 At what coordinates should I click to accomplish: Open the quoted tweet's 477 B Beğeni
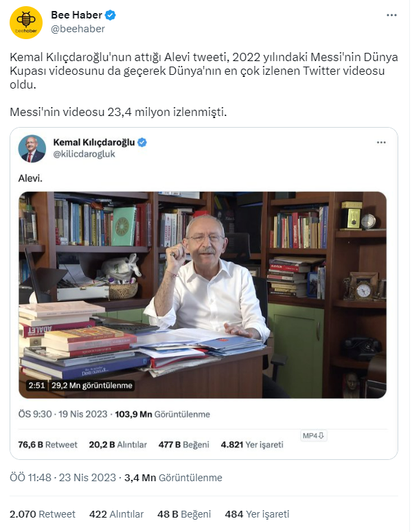[x=183, y=444]
